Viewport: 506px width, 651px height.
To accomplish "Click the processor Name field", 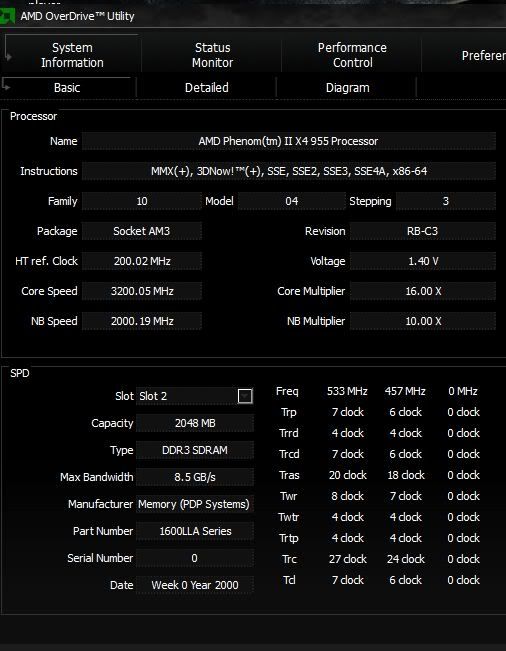I will pyautogui.click(x=288, y=141).
